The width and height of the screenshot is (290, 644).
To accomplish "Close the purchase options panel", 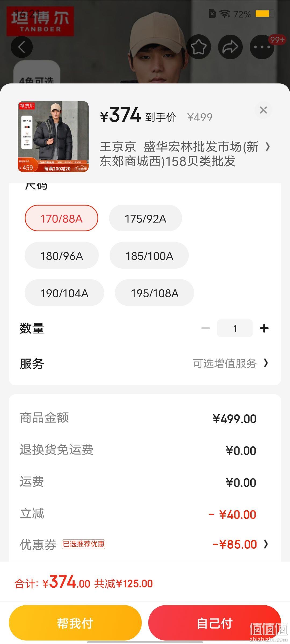I will [x=263, y=110].
